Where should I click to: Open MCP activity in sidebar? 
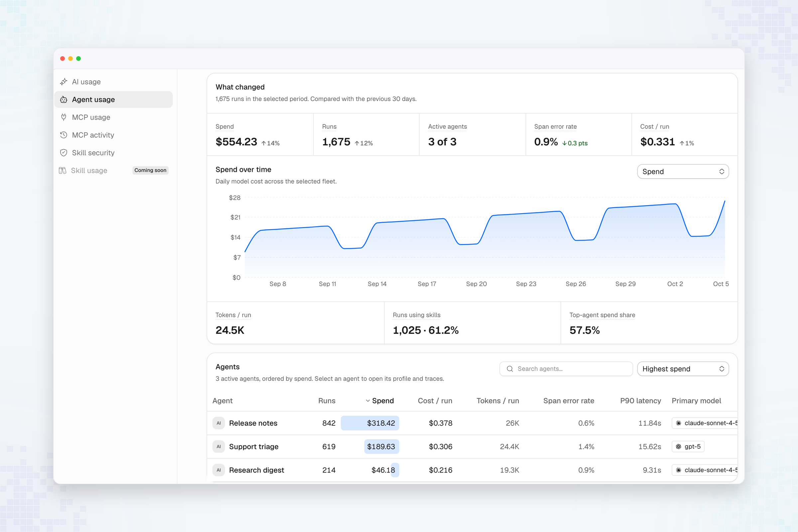point(114,135)
